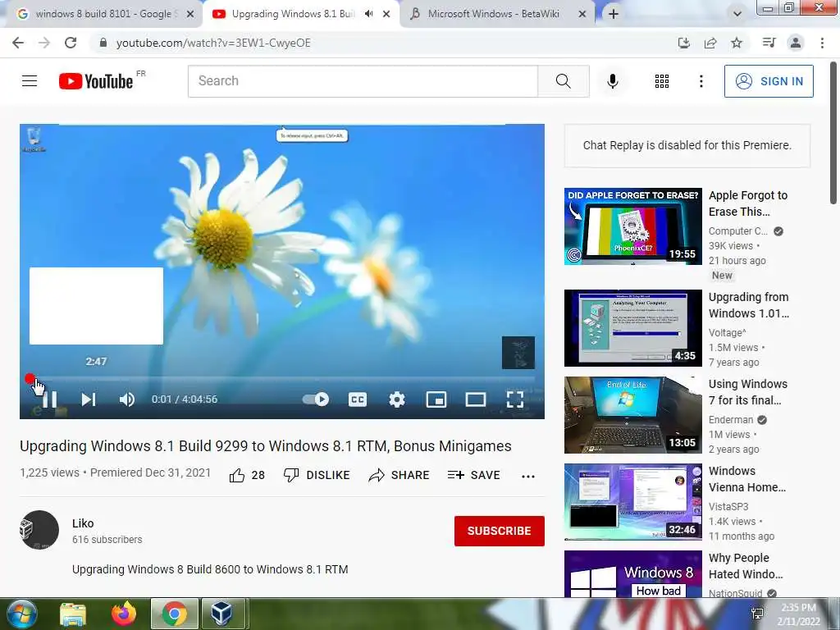Image resolution: width=840 pixels, height=630 pixels.
Task: Go to the YouTube home logo
Action: click(x=96, y=81)
